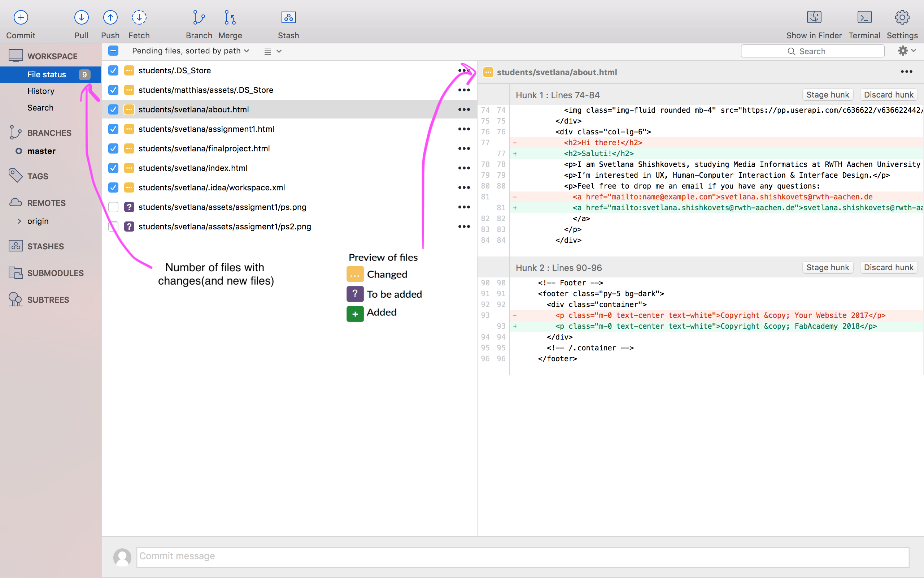The image size is (924, 578).
Task: Uncheck students/svetlana/index.html
Action: [113, 168]
